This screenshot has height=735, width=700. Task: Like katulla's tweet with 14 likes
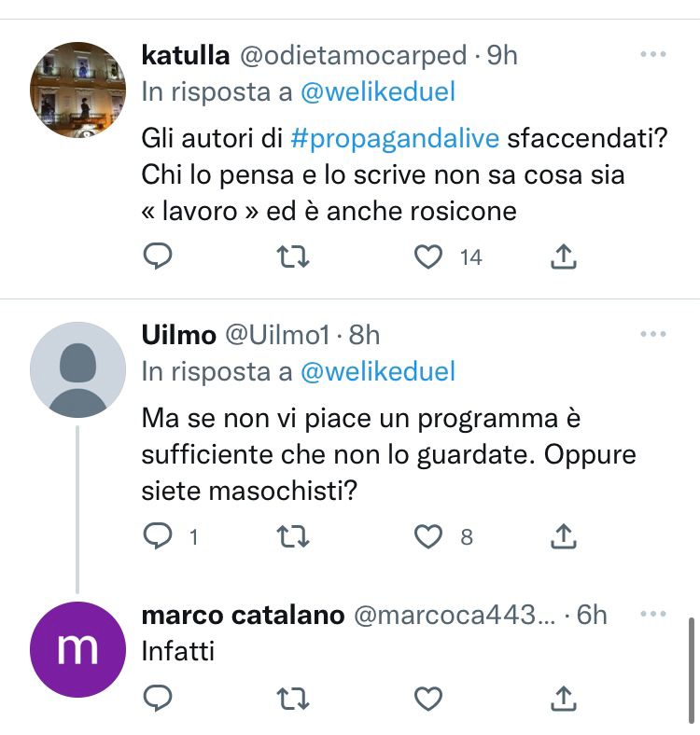tap(428, 257)
